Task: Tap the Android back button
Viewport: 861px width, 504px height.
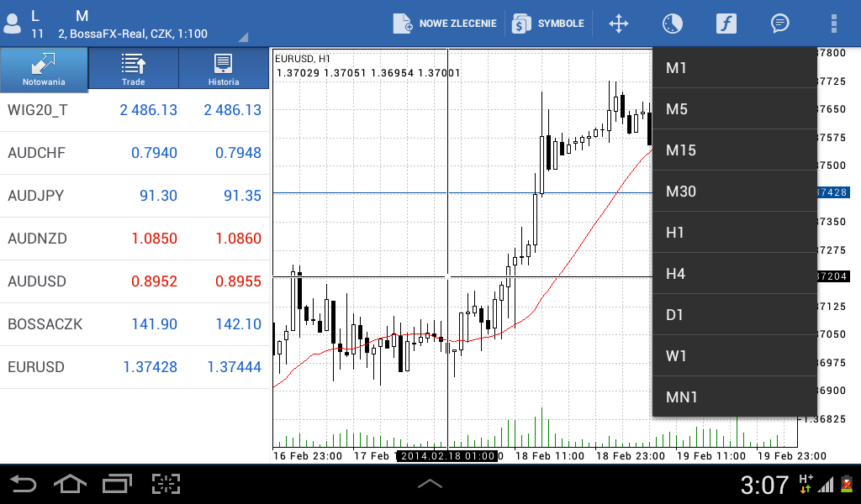Action: click(x=24, y=484)
